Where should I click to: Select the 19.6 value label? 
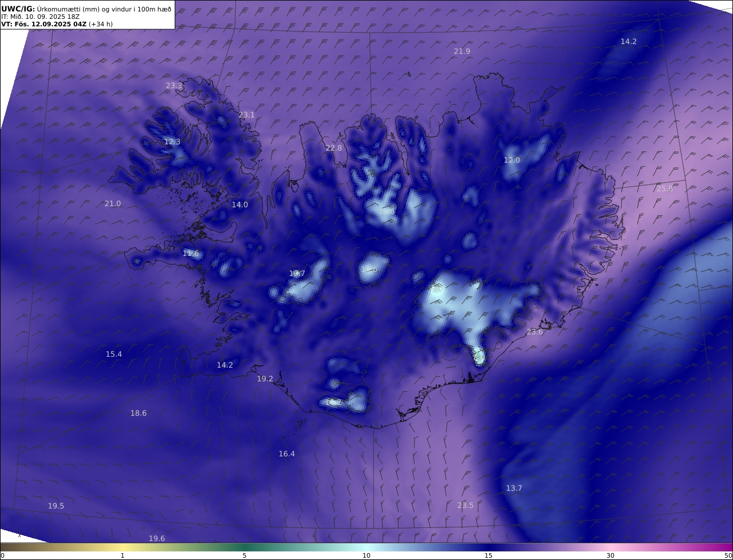tap(157, 539)
